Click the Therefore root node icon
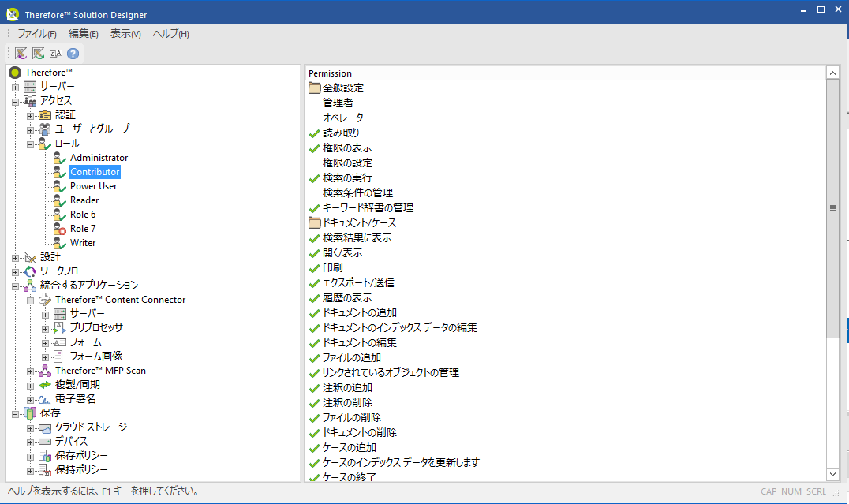Screen dimensions: 849x504 click(15, 72)
